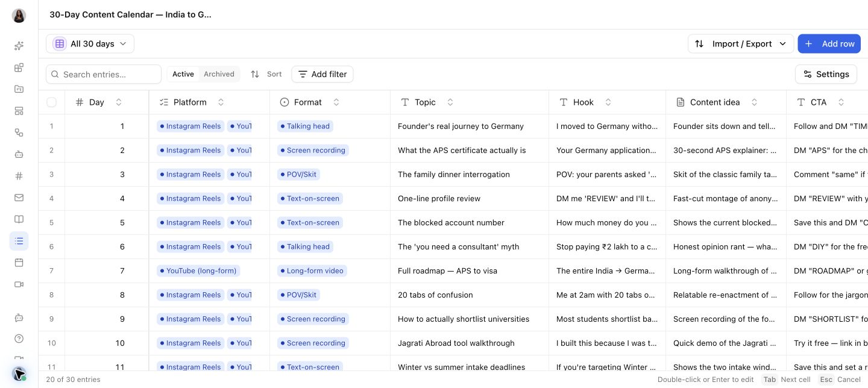The height and width of the screenshot is (388, 868).
Task: Tick the select-all checkbox in table header
Action: click(52, 102)
